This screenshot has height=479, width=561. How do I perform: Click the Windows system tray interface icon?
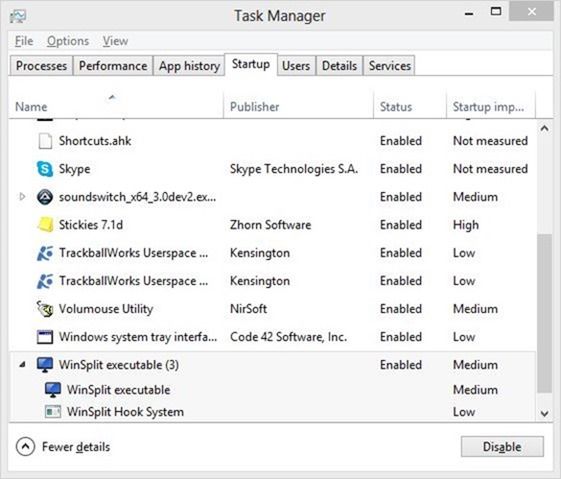click(45, 337)
